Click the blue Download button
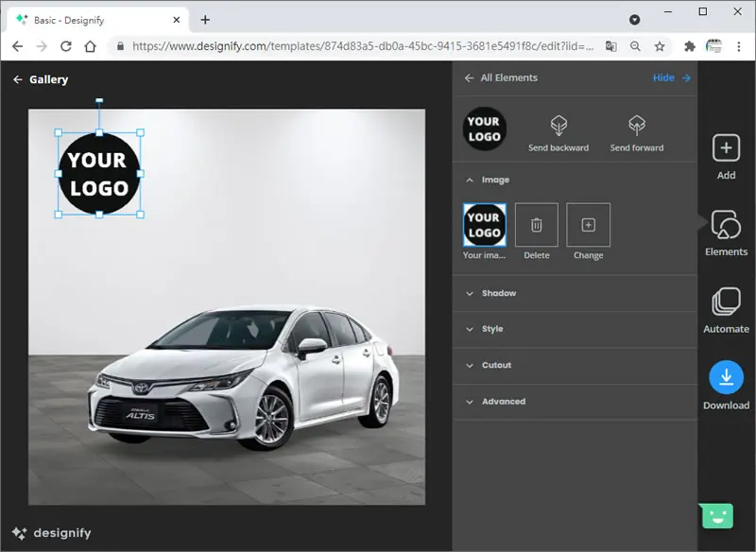This screenshot has width=756, height=552. (726, 377)
